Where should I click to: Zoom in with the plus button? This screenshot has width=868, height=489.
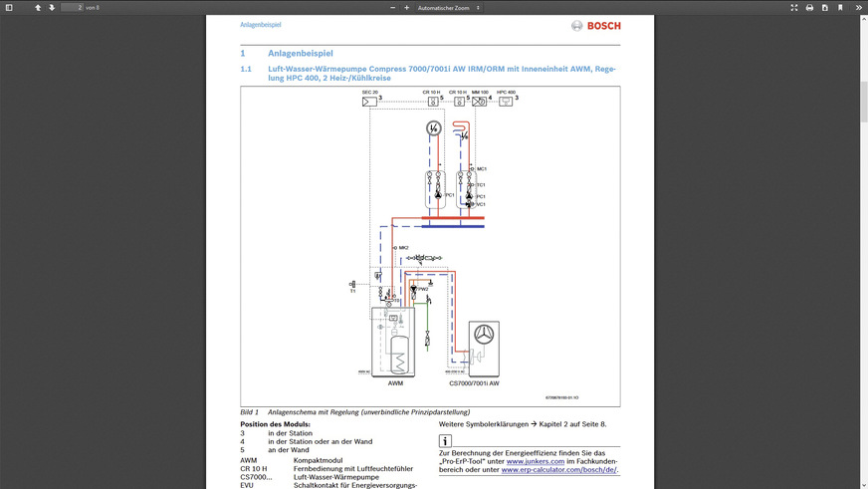click(x=406, y=7)
